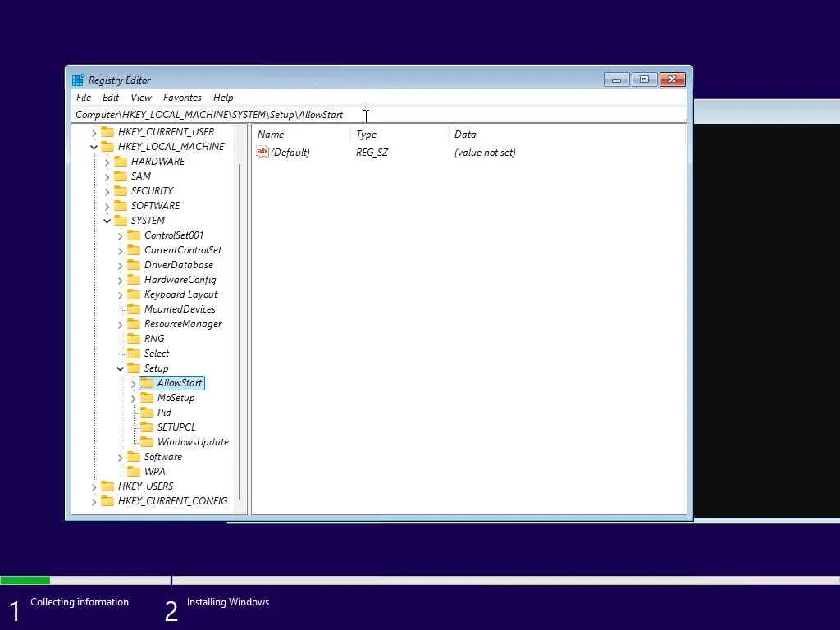
Task: Click the REG_SZ type cell
Action: (x=372, y=152)
